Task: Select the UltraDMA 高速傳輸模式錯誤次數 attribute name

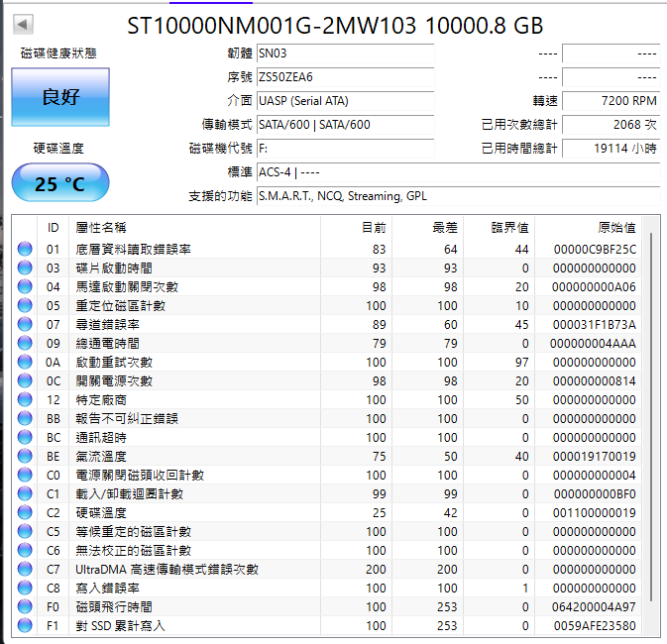Action: click(167, 569)
